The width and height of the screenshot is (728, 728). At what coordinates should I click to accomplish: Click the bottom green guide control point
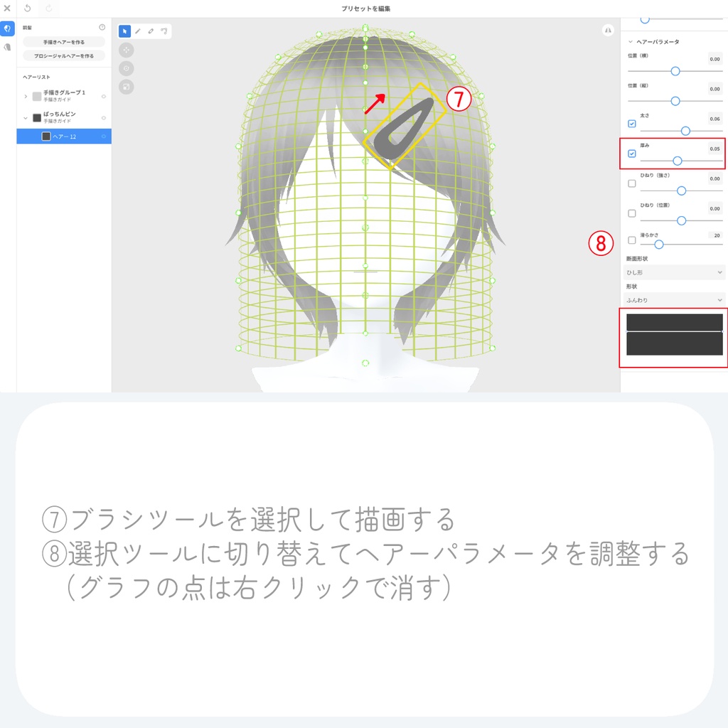[x=365, y=363]
